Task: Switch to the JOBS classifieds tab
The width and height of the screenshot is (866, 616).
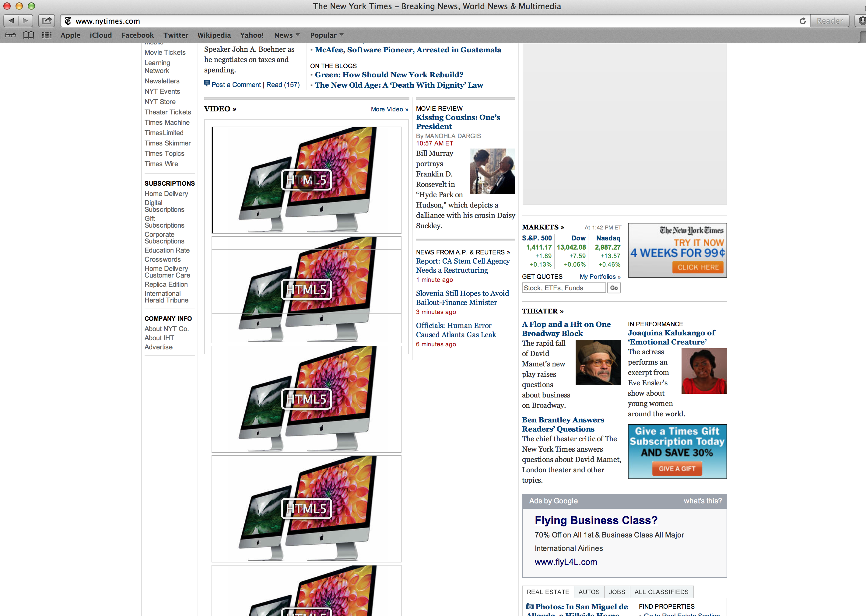Action: pyautogui.click(x=617, y=592)
